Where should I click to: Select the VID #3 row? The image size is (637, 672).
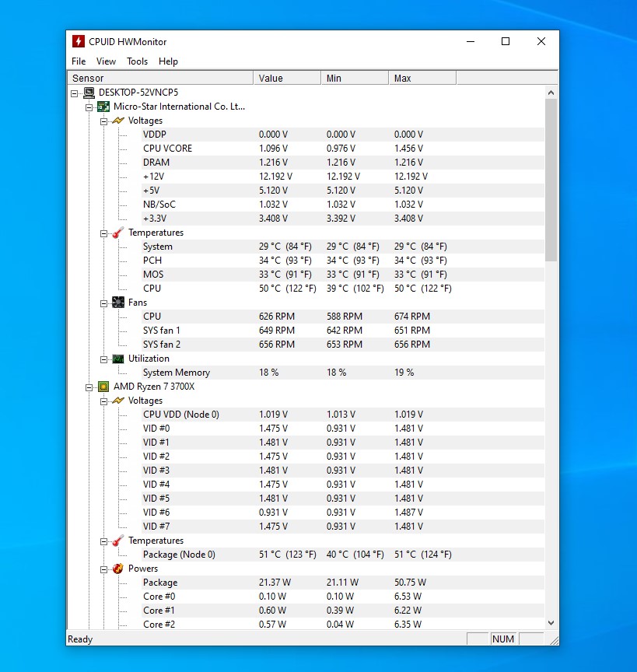pyautogui.click(x=343, y=471)
